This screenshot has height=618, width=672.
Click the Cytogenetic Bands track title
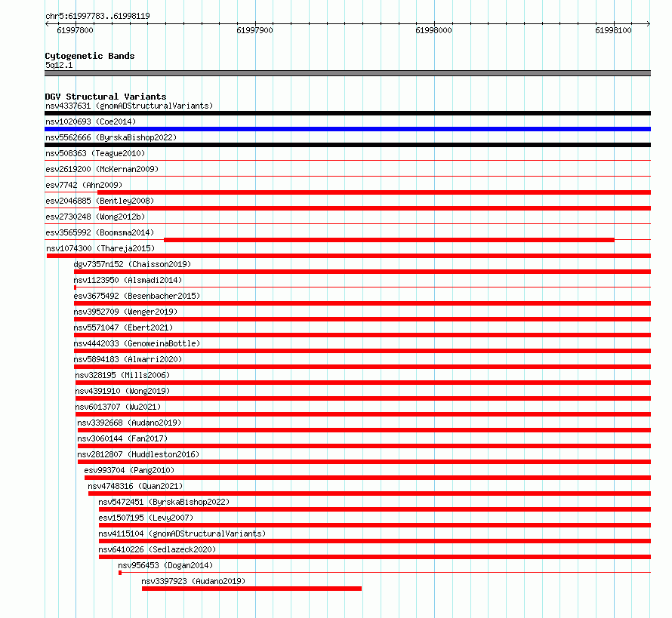pos(90,56)
